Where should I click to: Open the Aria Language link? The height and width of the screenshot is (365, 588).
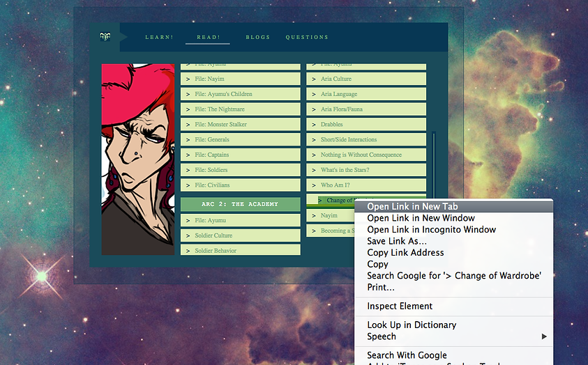[366, 94]
